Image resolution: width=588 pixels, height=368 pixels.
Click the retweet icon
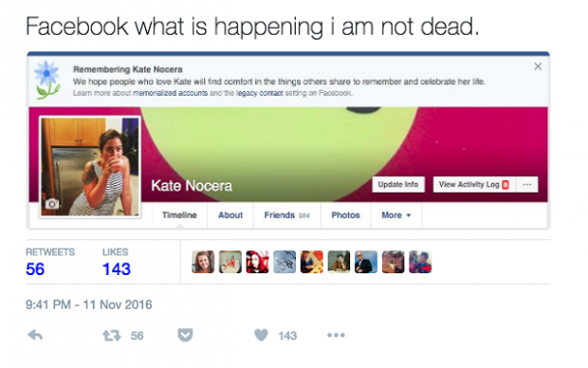pos(112,336)
